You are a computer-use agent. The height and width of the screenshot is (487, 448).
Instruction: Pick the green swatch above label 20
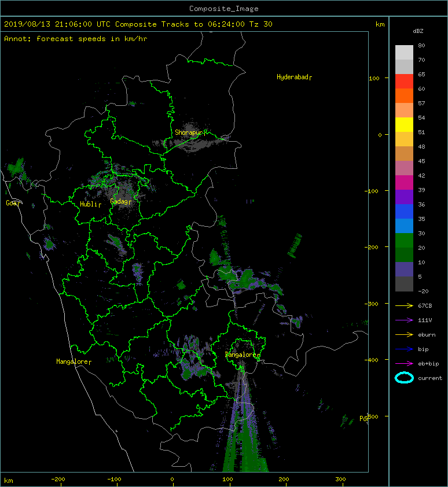tap(404, 241)
